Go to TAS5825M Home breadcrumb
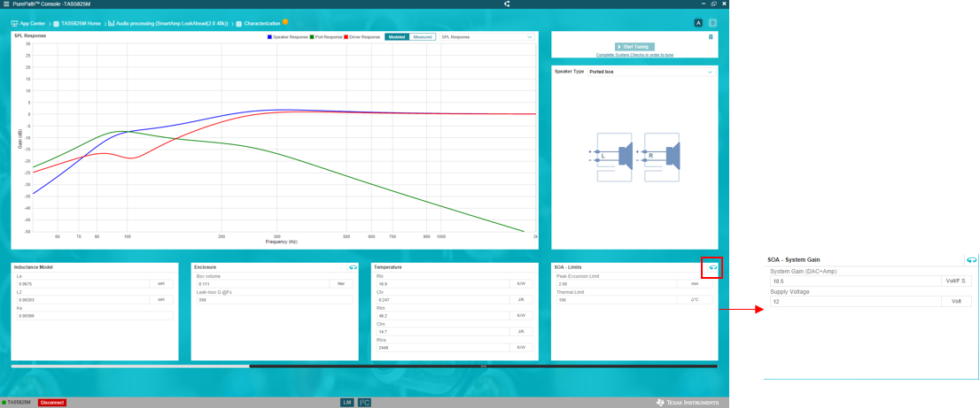Viewport: 980px width, 408px height. (x=81, y=24)
